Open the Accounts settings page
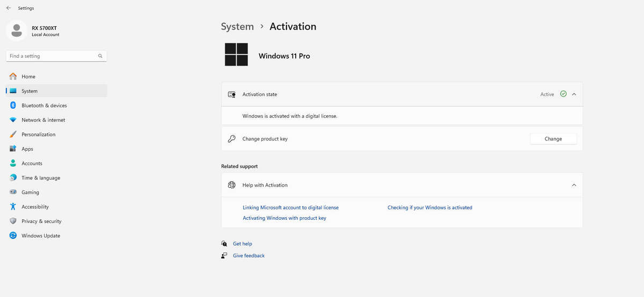Viewport: 644px width, 297px height. (32, 164)
